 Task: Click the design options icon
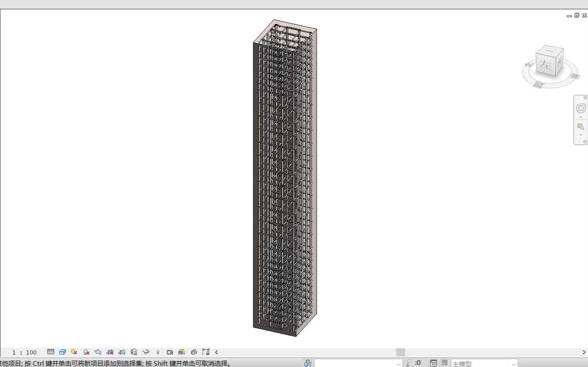[433, 363]
